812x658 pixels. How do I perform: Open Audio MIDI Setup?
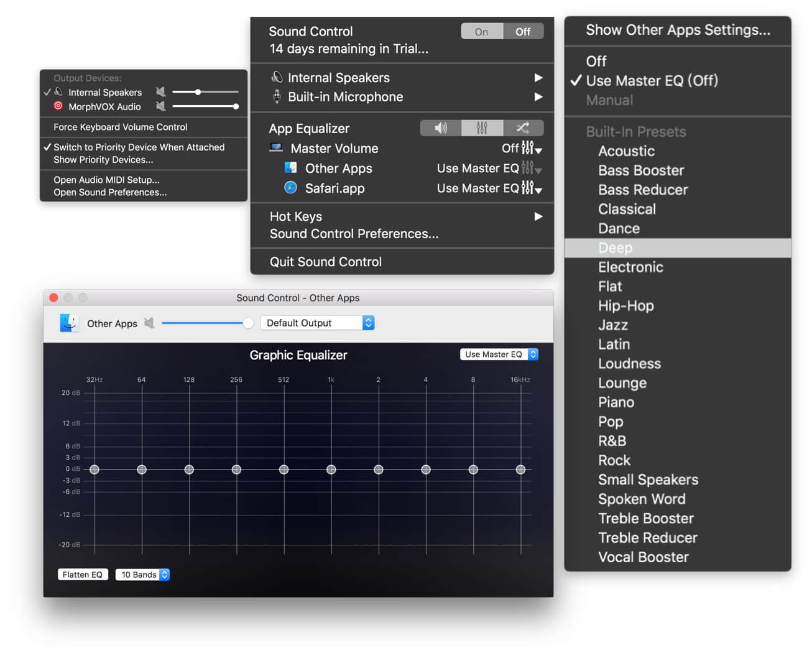pos(106,180)
